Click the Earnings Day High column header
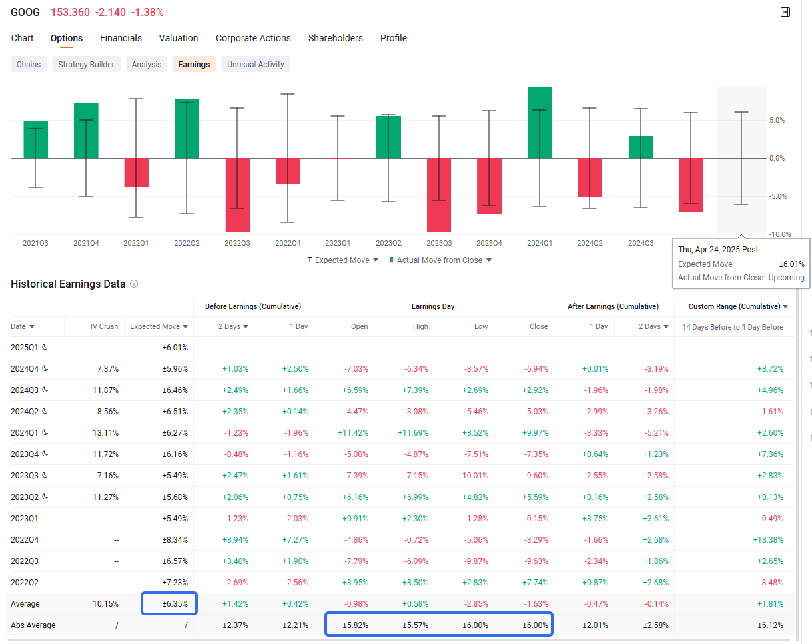812x644 pixels. coord(420,326)
